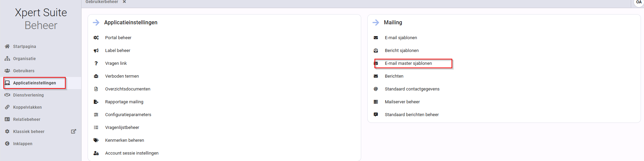Image resolution: width=644 pixels, height=161 pixels.
Task: Open Kenmerken beheren
Action: pos(124,140)
